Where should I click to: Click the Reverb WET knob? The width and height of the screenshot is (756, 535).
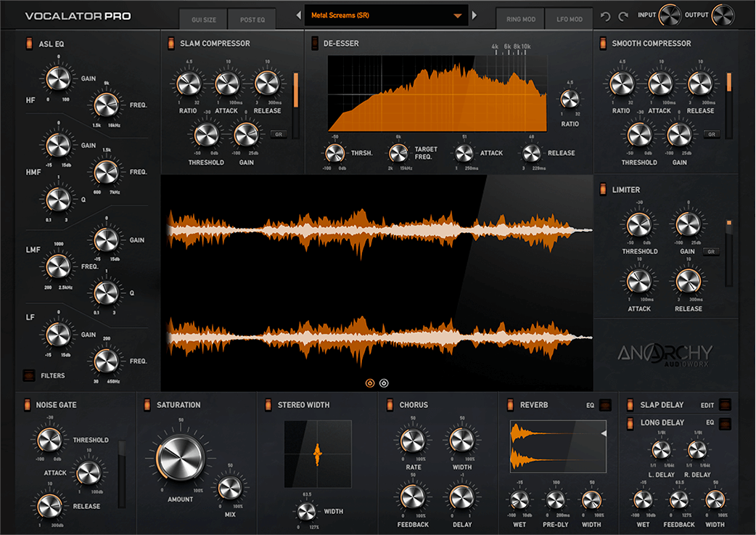click(519, 500)
